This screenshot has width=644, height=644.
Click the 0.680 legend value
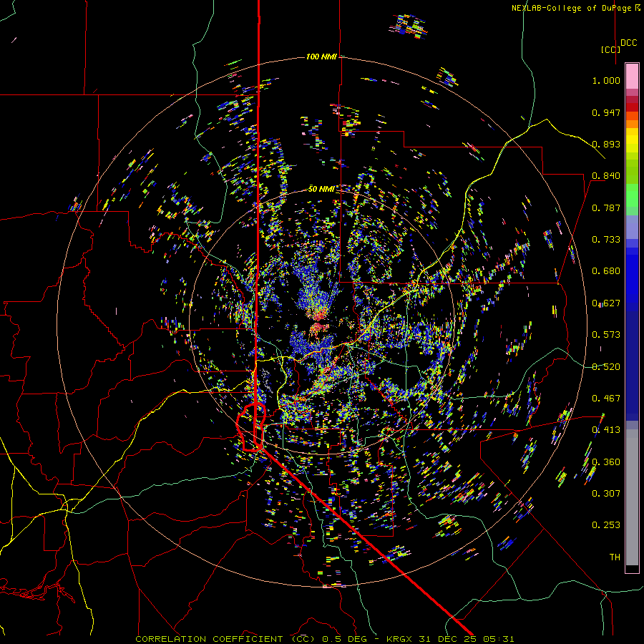point(606,271)
